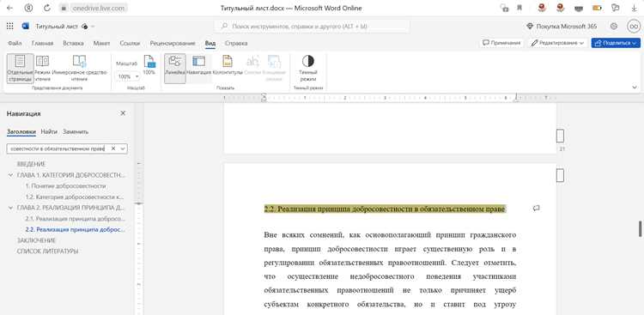Open the settings gear icon
644x315 pixels.
tap(614, 27)
